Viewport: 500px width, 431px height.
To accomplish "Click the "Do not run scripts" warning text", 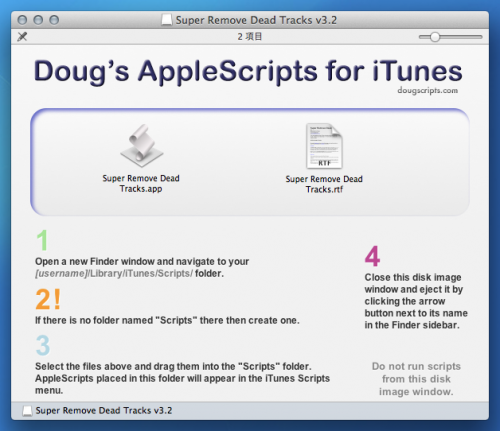I will point(416,379).
